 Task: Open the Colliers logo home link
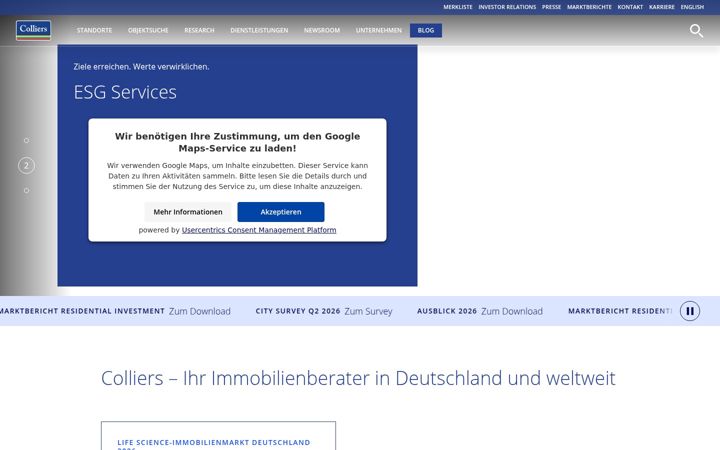point(34,30)
